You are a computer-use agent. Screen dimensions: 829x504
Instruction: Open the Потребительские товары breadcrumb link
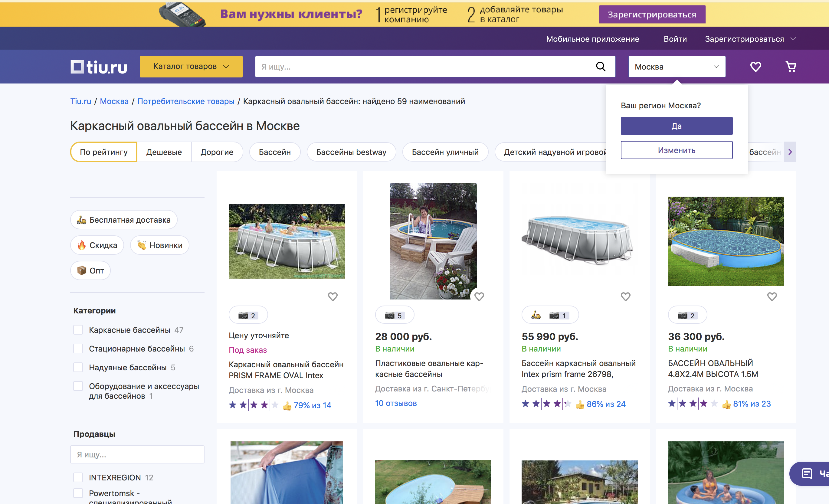186,101
